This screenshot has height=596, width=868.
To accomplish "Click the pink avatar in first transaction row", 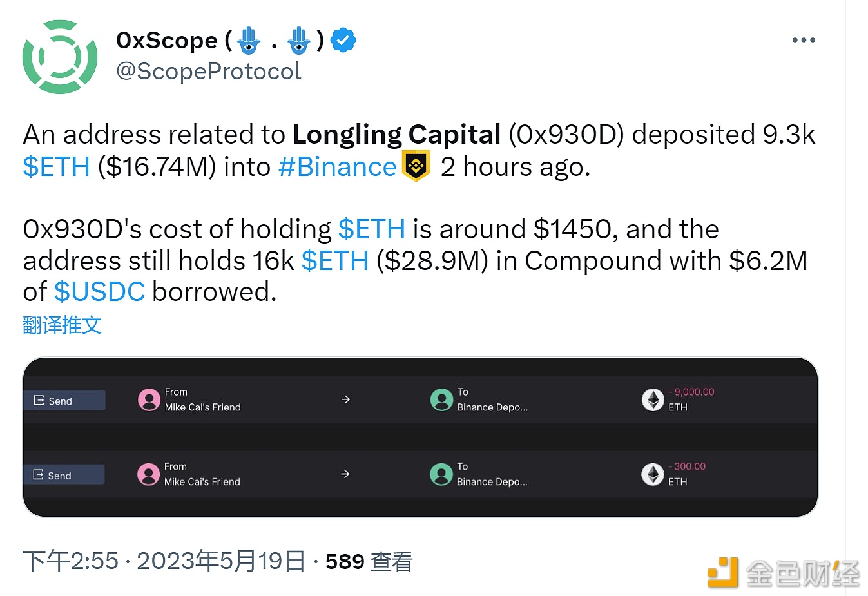I will click(149, 399).
